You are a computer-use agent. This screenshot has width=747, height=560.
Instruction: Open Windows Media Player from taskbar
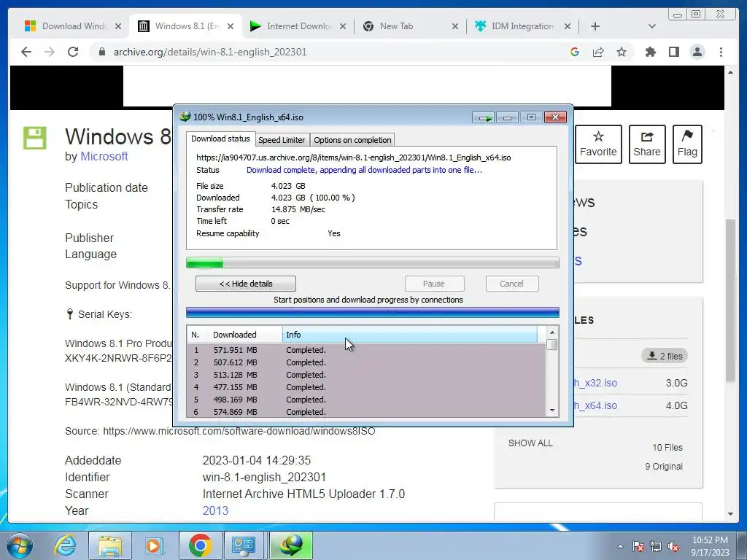point(154,545)
